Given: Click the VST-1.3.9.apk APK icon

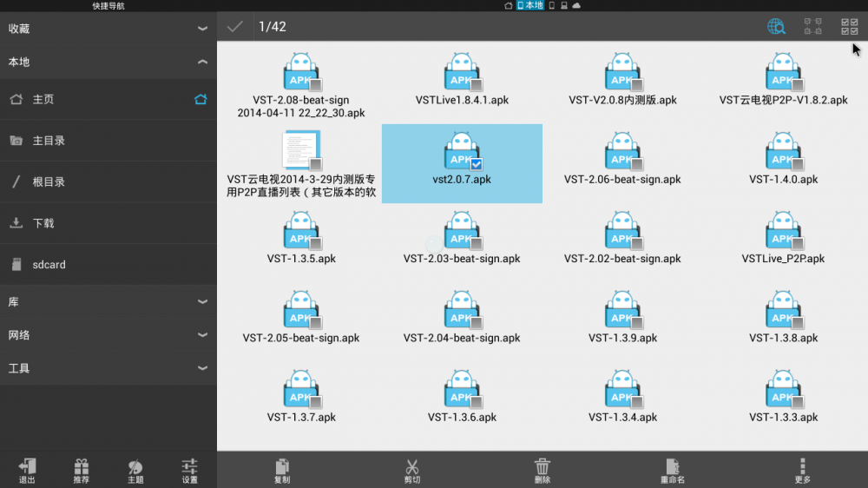Looking at the screenshot, I should pyautogui.click(x=622, y=310).
